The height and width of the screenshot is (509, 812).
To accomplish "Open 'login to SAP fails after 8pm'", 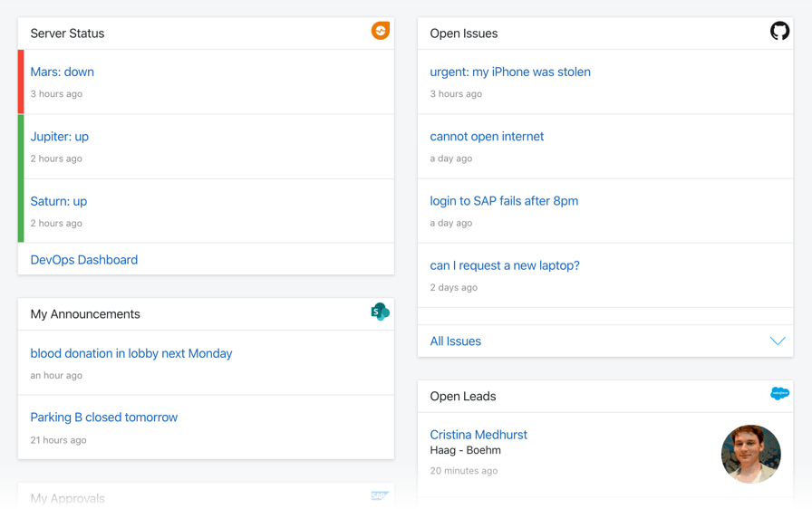I will [504, 201].
